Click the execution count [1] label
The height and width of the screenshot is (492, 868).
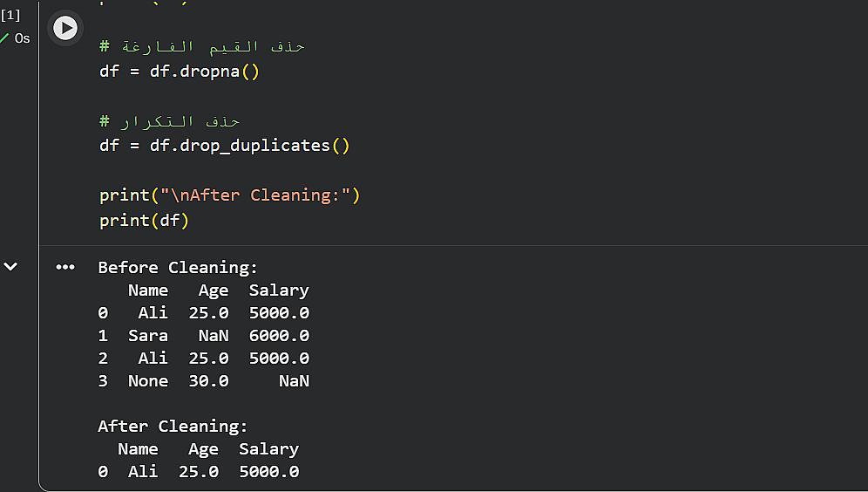[10, 15]
